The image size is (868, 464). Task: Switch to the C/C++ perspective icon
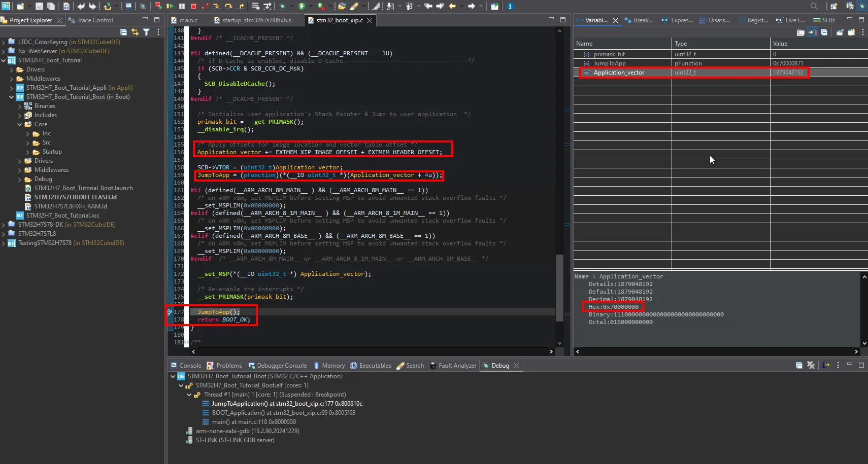pyautogui.click(x=850, y=6)
